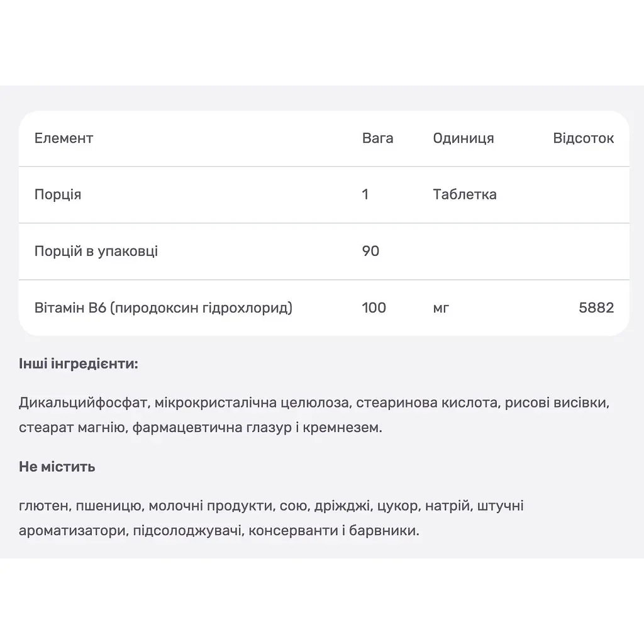Click the Таблетка unit cell
This screenshot has width=644, height=644.
tap(465, 194)
